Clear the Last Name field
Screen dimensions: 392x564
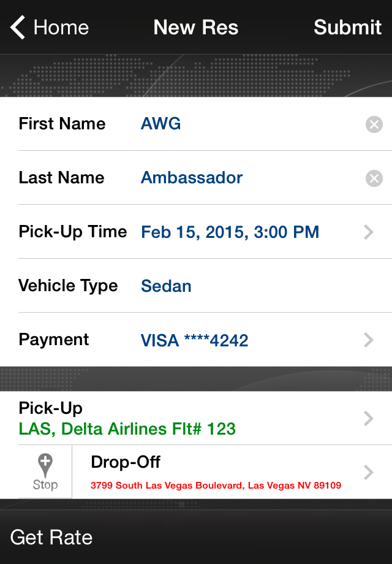(x=374, y=178)
